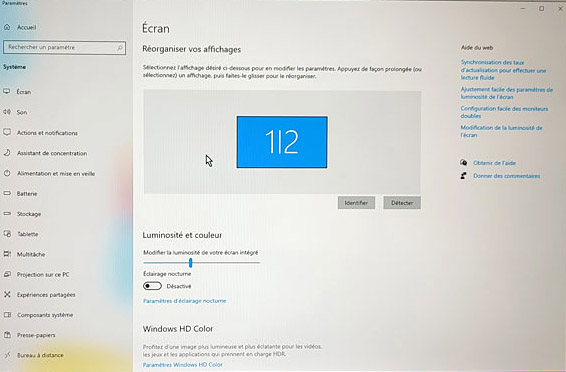Click the Écran monitor icon in sidebar

[x=7, y=92]
